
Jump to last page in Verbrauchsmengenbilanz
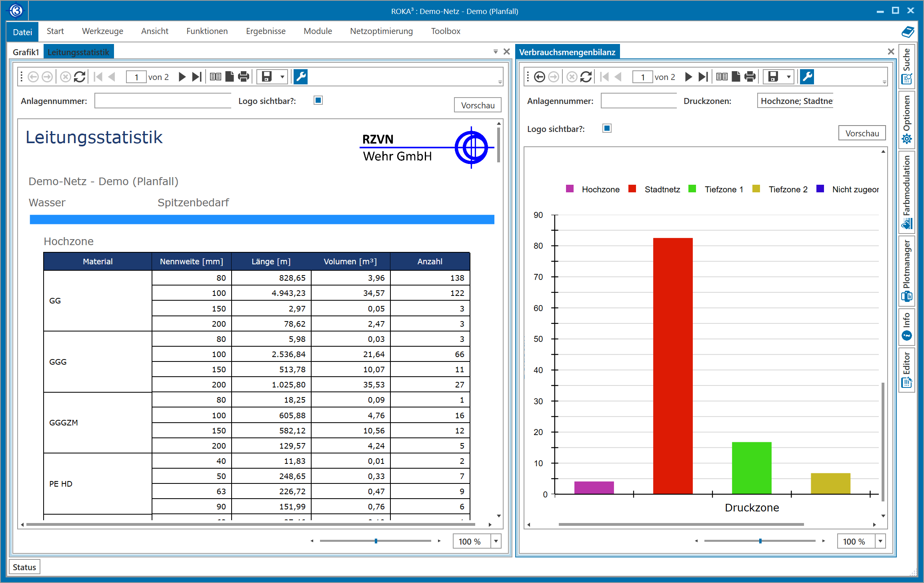click(x=703, y=77)
